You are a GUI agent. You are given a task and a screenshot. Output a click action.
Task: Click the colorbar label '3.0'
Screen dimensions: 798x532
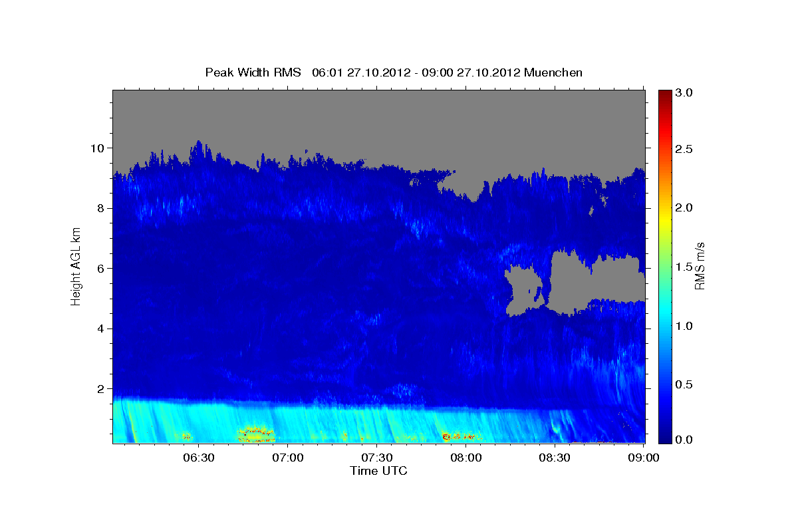[x=685, y=93]
